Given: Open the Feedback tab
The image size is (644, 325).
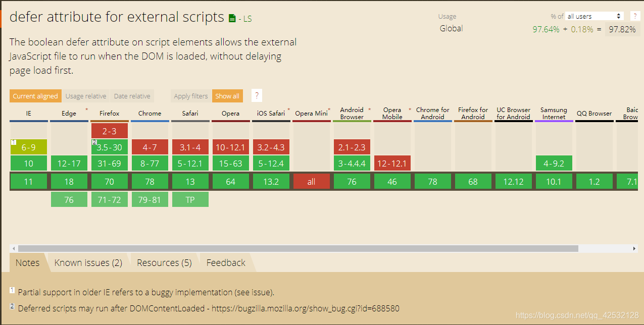Looking at the screenshot, I should 226,262.
